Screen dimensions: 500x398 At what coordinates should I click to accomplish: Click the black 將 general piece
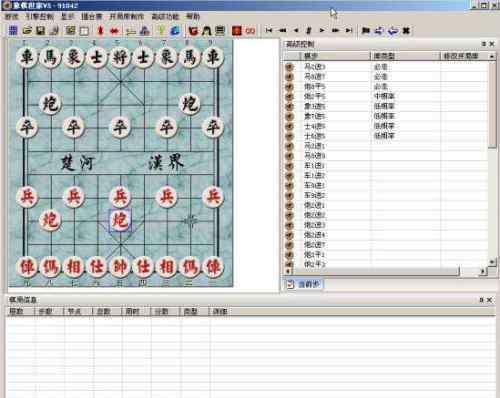point(120,57)
